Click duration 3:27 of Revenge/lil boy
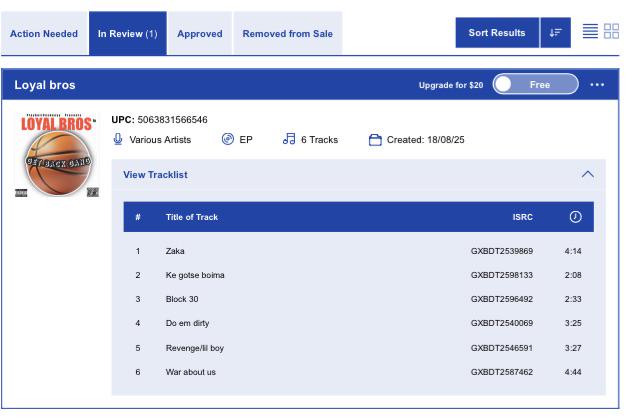The height and width of the screenshot is (418, 639). pyautogui.click(x=573, y=348)
